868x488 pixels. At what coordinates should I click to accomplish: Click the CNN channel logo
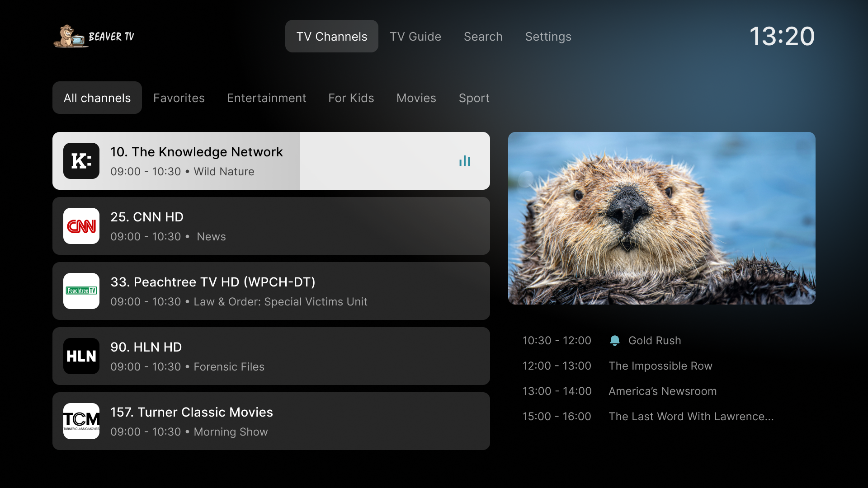(81, 226)
